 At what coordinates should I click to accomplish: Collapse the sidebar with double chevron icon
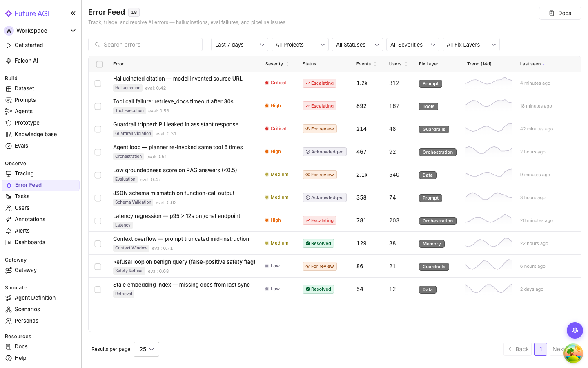coord(73,13)
